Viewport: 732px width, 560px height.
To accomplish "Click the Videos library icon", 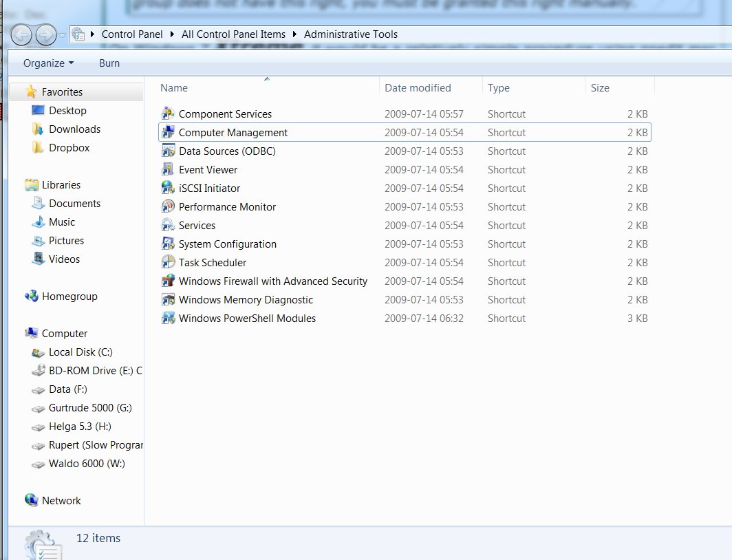I will (38, 259).
